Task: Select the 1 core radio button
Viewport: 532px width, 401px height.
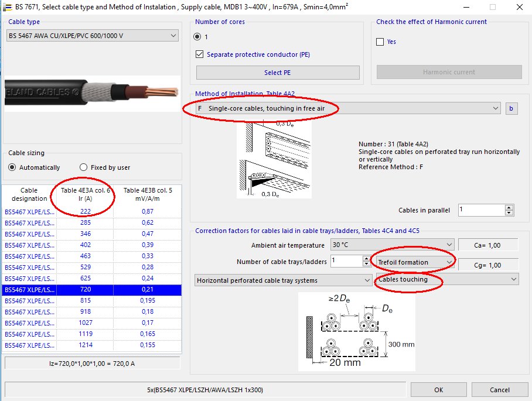Action: pyautogui.click(x=197, y=36)
